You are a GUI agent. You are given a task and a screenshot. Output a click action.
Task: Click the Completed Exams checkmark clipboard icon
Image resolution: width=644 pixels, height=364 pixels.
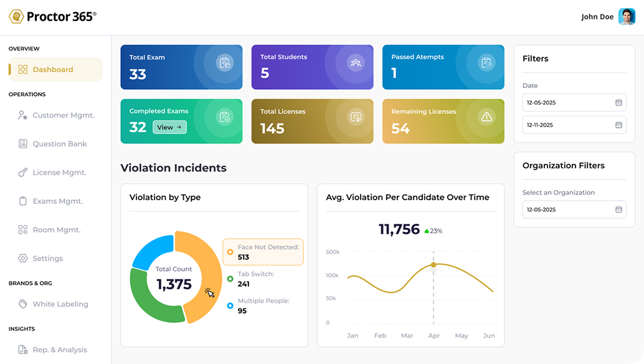point(225,117)
